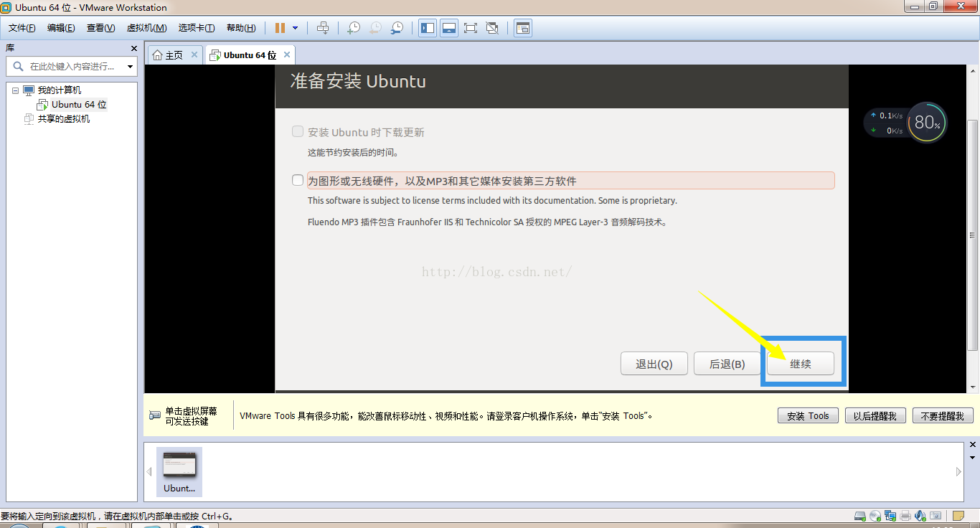Close the Ubuntu 64 位 tab
The image size is (980, 528).
click(x=287, y=55)
